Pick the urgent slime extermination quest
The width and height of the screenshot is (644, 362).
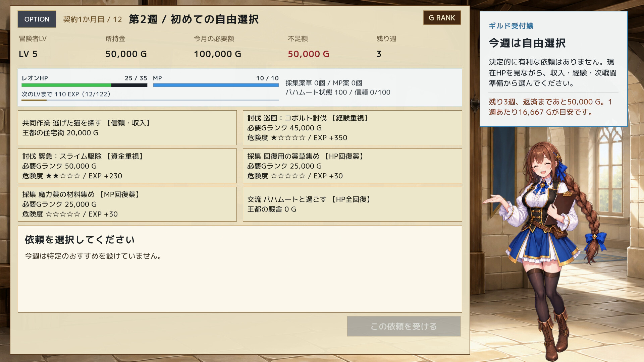tap(127, 166)
